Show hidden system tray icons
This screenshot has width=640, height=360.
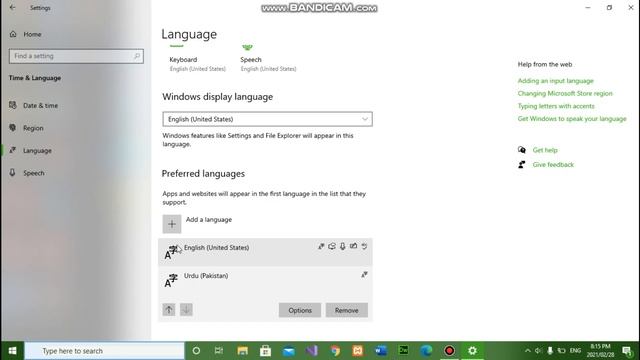point(527,351)
